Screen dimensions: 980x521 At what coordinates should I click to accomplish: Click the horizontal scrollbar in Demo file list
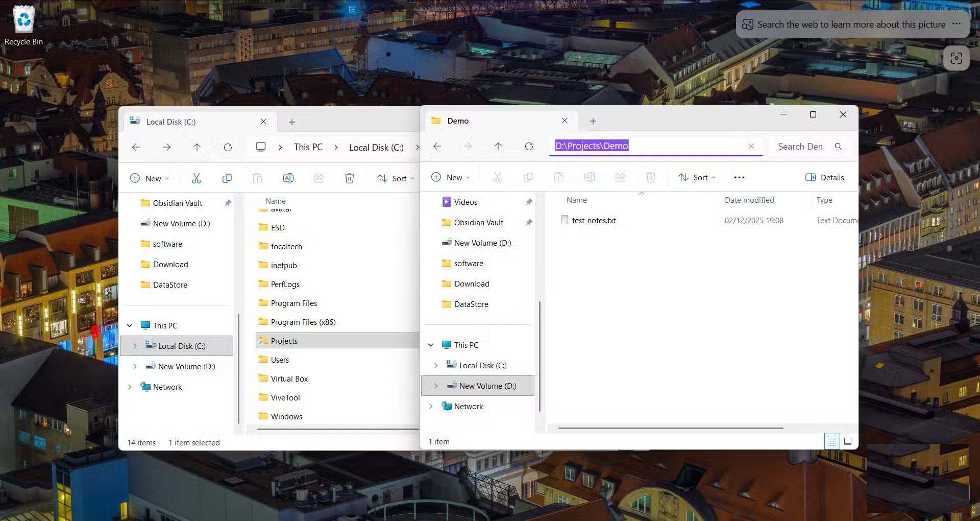coord(670,428)
